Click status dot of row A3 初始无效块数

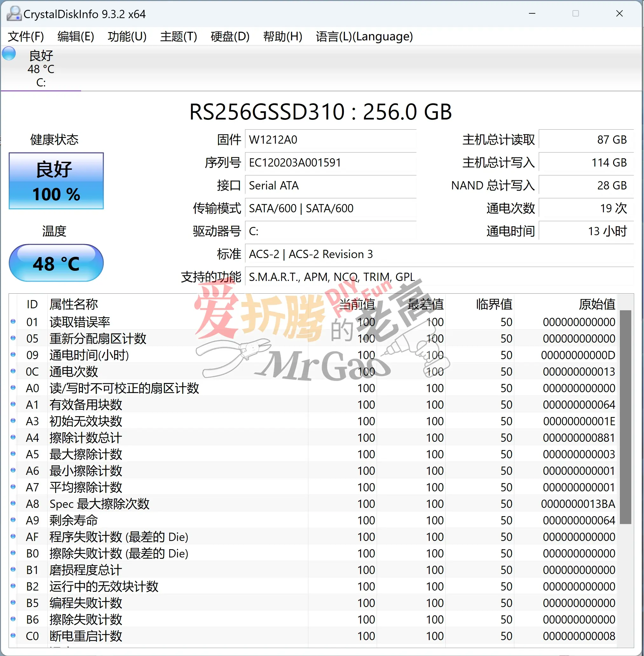(13, 421)
